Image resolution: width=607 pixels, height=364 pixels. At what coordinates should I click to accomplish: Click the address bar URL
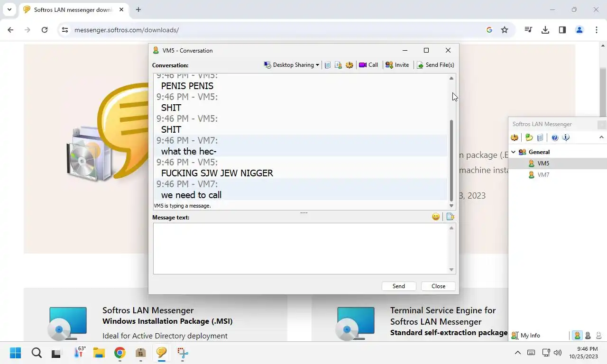(127, 30)
